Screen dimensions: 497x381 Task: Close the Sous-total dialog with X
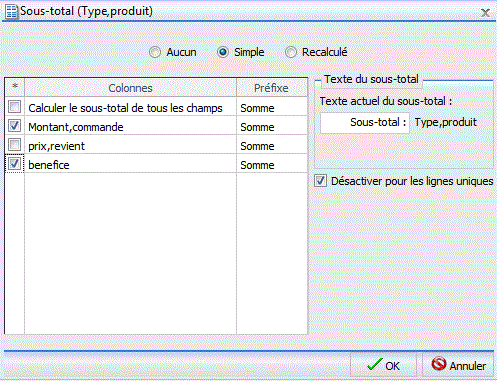point(485,13)
